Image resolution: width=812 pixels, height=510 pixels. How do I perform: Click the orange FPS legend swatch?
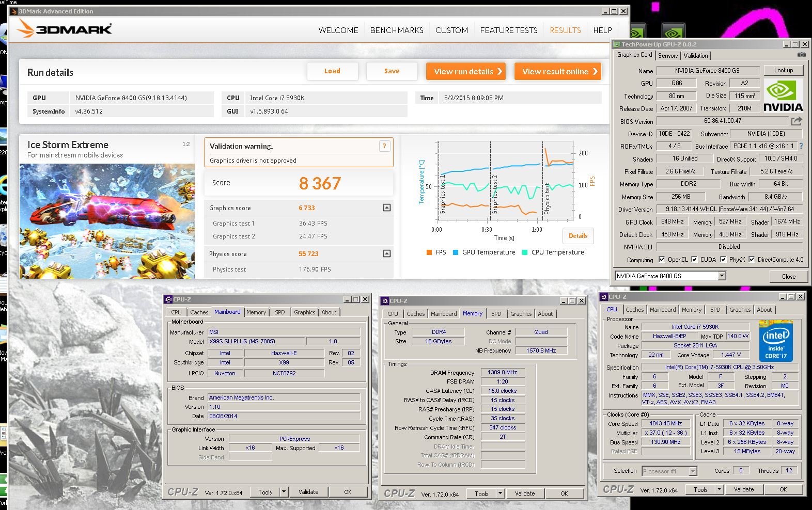tap(429, 252)
